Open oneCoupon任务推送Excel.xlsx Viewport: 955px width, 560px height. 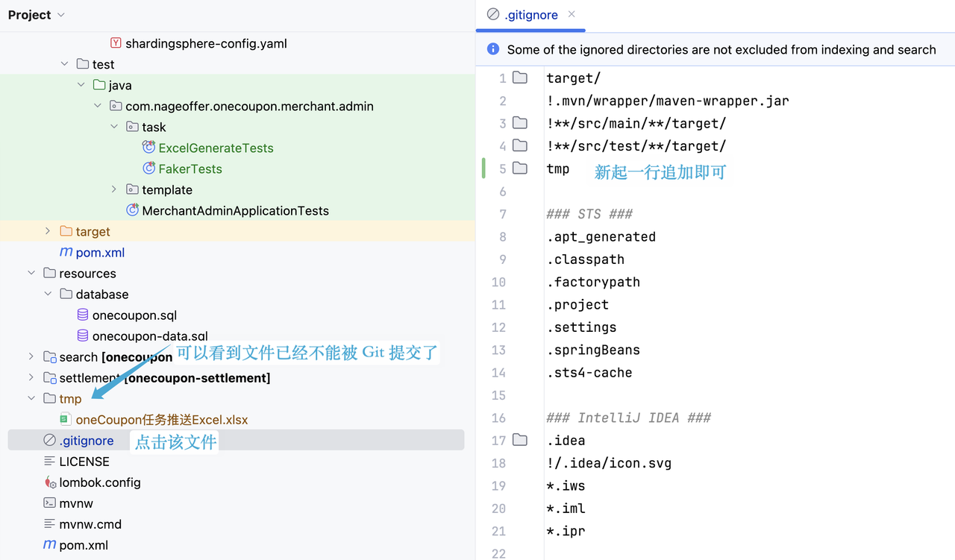tap(162, 419)
